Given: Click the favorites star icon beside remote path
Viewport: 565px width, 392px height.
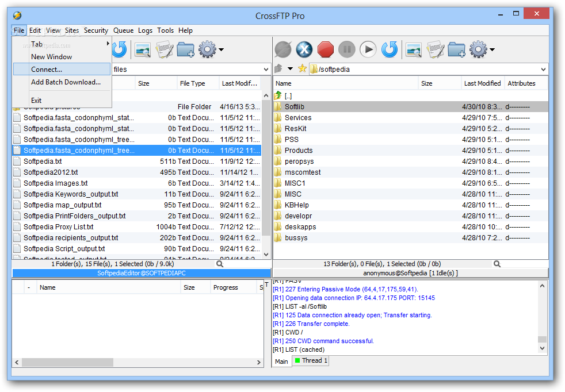Looking at the screenshot, I should click(x=302, y=68).
